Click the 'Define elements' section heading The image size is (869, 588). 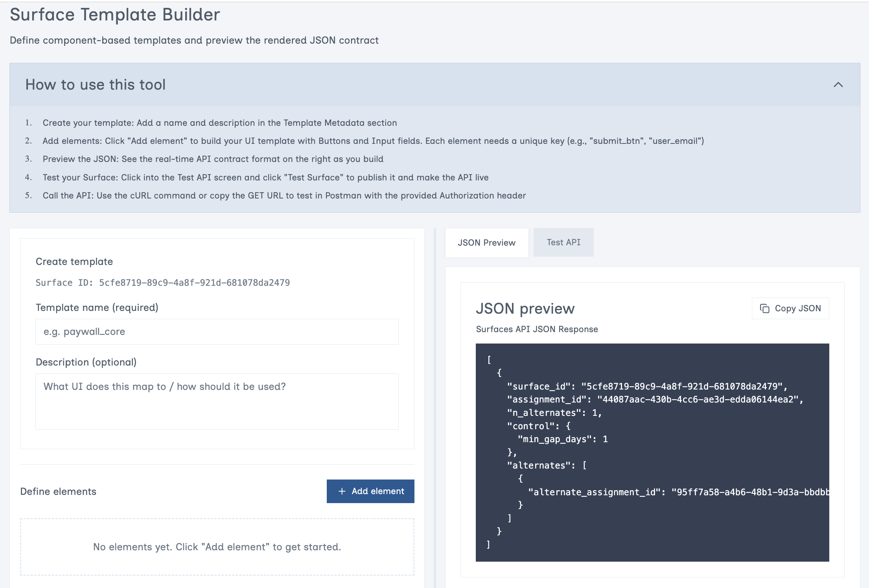58,491
